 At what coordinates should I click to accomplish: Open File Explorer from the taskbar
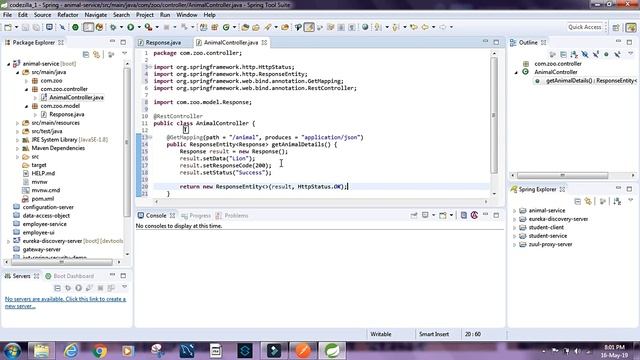tap(42, 351)
